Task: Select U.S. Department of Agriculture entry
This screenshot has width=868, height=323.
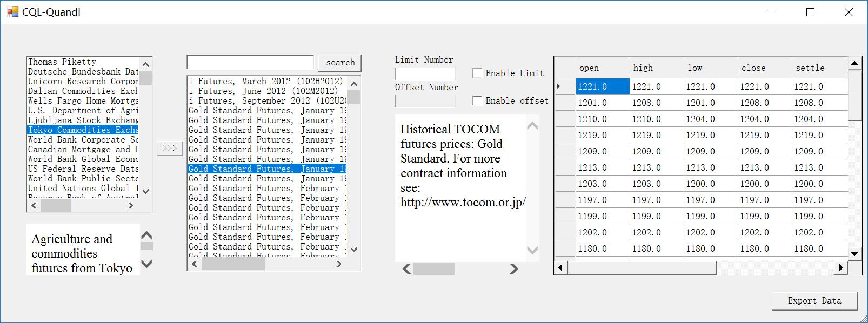Action: click(83, 110)
